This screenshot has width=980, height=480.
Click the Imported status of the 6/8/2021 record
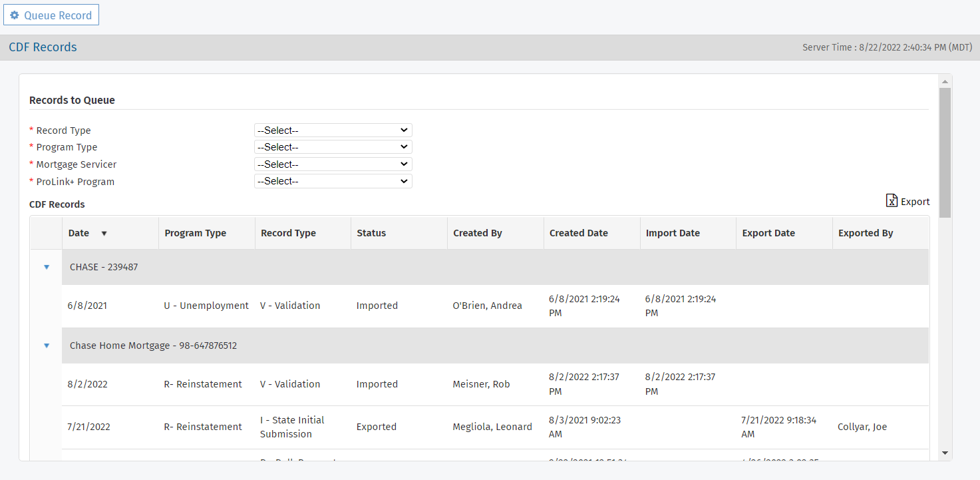(x=377, y=305)
